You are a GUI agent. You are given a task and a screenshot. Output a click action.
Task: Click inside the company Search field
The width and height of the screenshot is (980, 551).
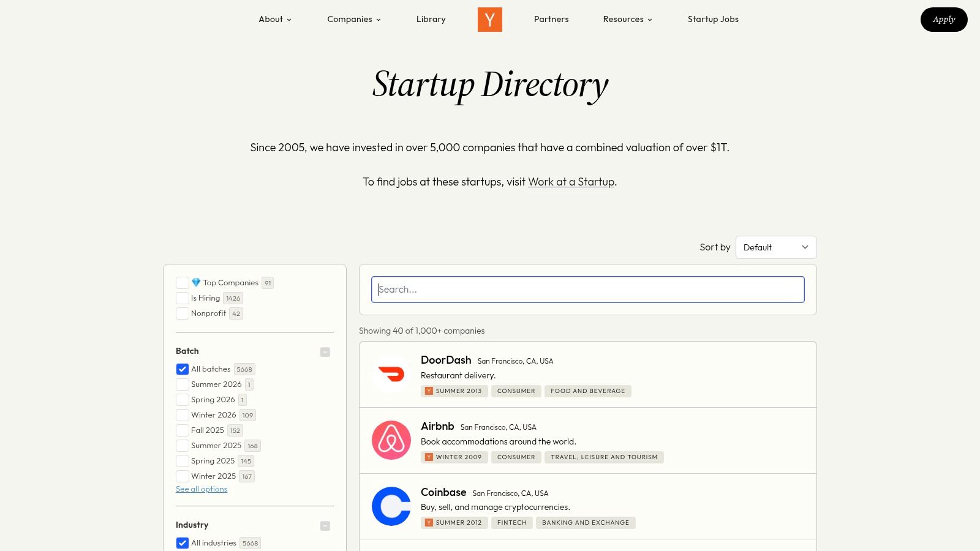(587, 289)
